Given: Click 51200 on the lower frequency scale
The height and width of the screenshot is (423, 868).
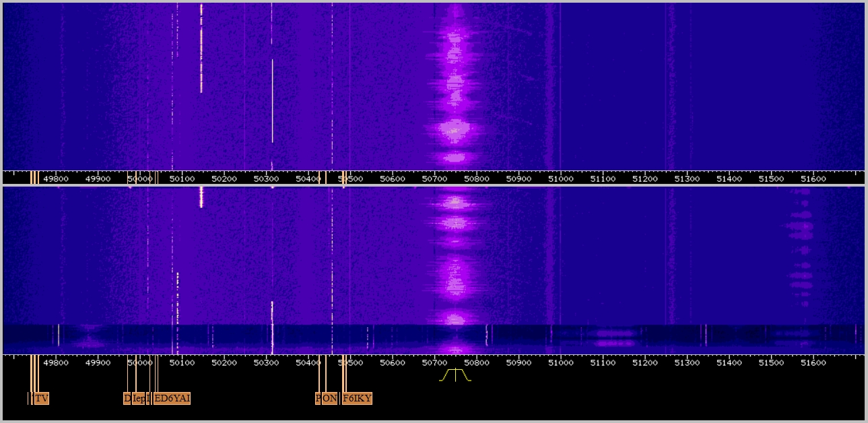Looking at the screenshot, I should 645,362.
